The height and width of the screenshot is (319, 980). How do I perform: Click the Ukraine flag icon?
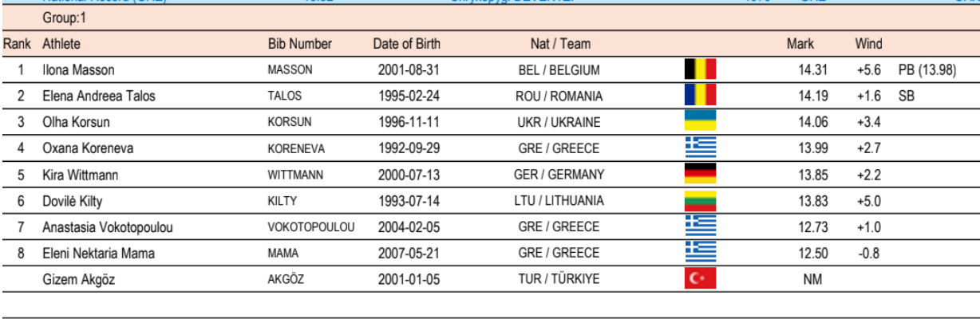(700, 122)
